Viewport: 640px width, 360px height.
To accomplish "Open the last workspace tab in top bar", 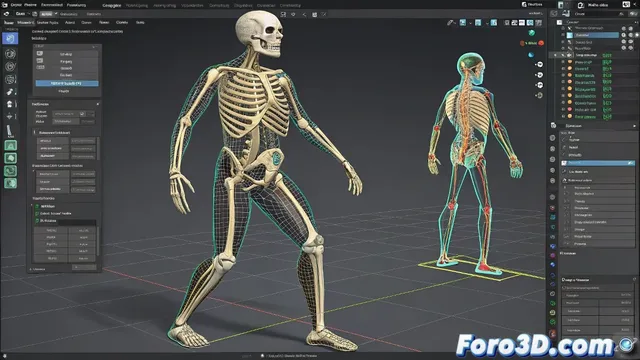I will (x=291, y=5).
